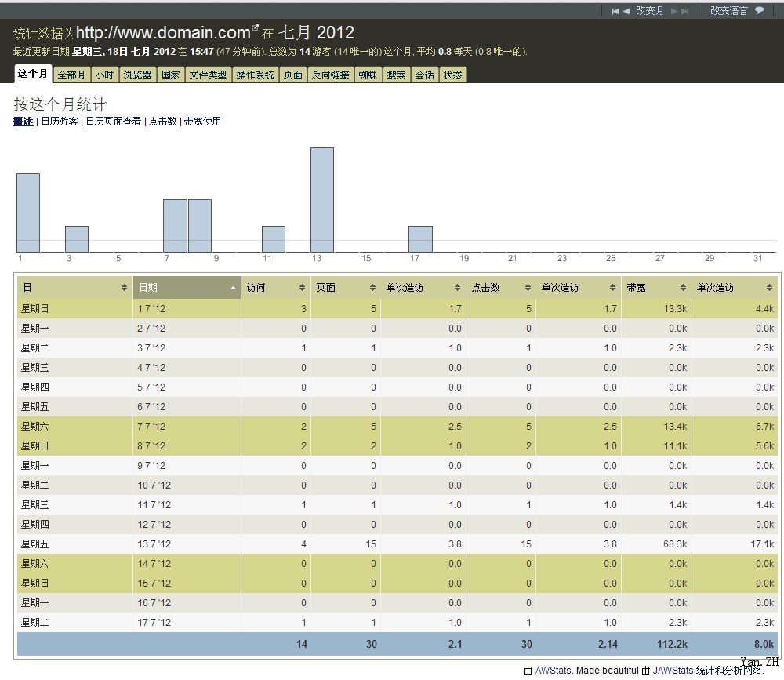784x680 pixels.
Task: Go to the previous month arrow
Action: pyautogui.click(x=626, y=11)
